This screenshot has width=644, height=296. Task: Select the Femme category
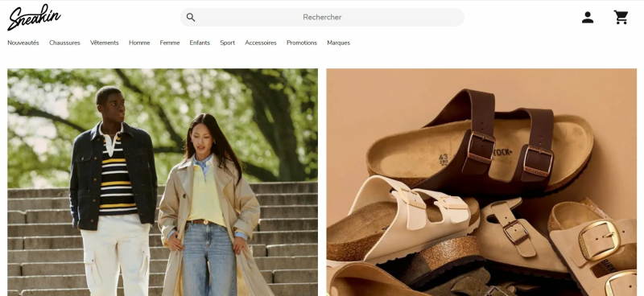coord(170,43)
